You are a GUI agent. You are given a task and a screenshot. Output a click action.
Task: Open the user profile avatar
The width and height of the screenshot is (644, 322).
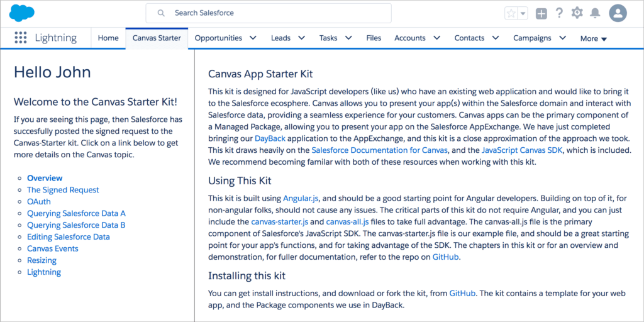point(618,13)
